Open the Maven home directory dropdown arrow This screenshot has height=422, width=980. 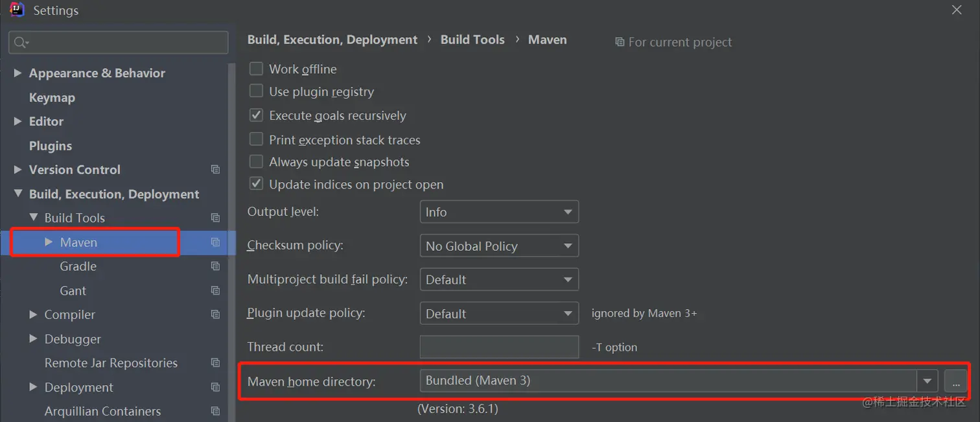[x=927, y=381]
